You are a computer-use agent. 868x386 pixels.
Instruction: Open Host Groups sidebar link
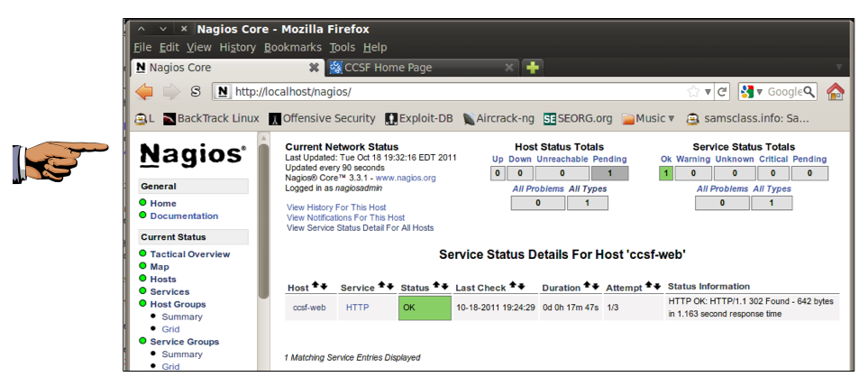tap(178, 304)
